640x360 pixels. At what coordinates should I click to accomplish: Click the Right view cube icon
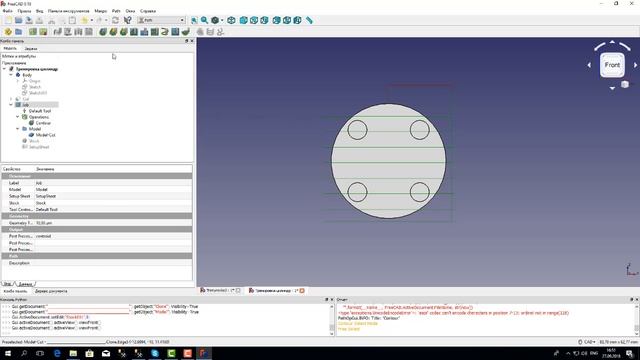click(x=264, y=20)
